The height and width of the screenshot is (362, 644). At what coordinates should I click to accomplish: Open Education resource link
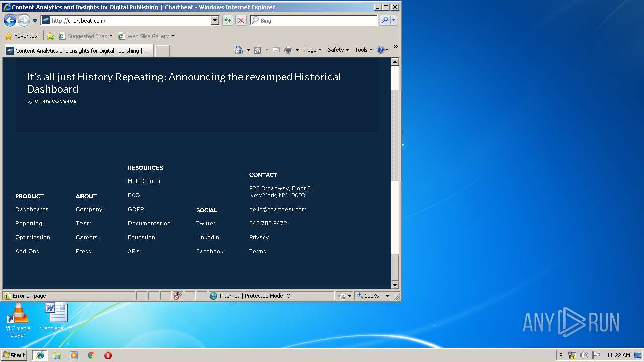click(x=141, y=237)
